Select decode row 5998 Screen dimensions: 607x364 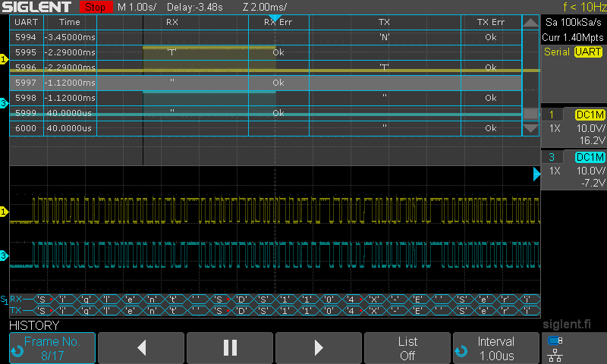[266, 98]
